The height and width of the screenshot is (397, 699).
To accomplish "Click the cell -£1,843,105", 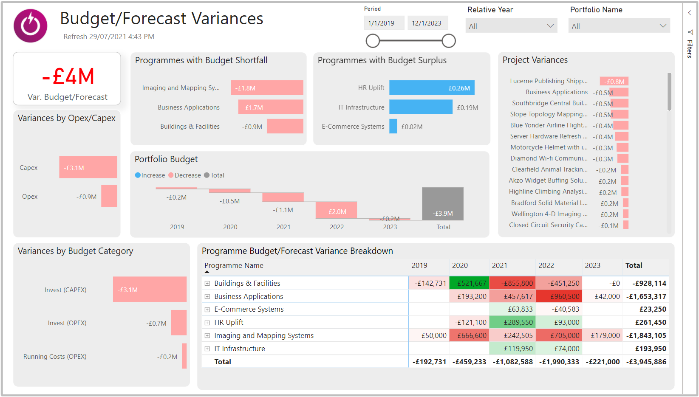I will click(x=646, y=336).
